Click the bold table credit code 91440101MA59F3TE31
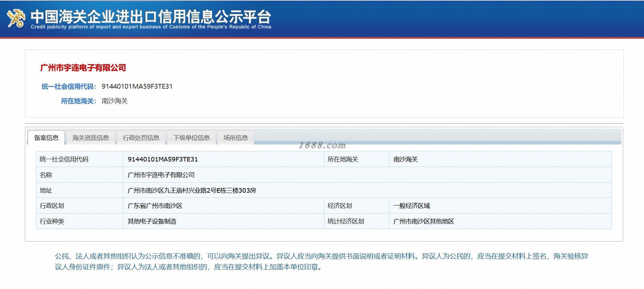 [163, 159]
